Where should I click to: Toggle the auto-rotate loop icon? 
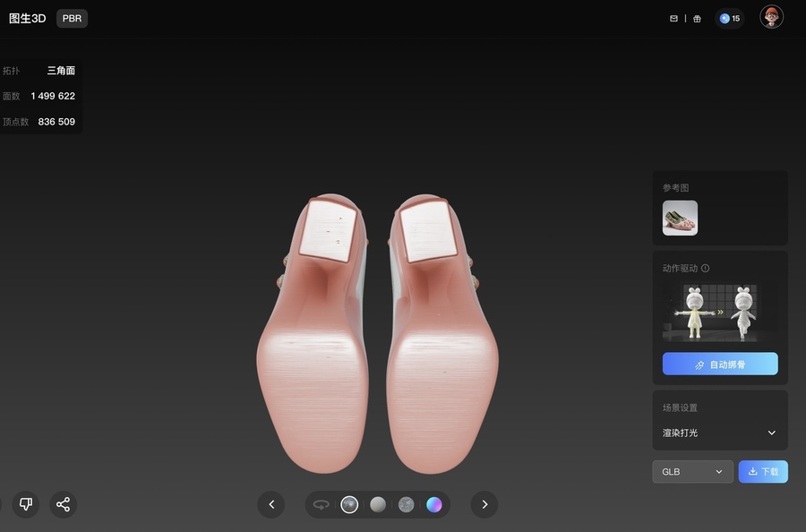(x=321, y=504)
